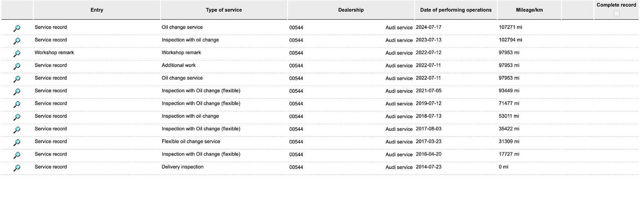Click the Type of service column header
The height and width of the screenshot is (219, 644).
224,10
